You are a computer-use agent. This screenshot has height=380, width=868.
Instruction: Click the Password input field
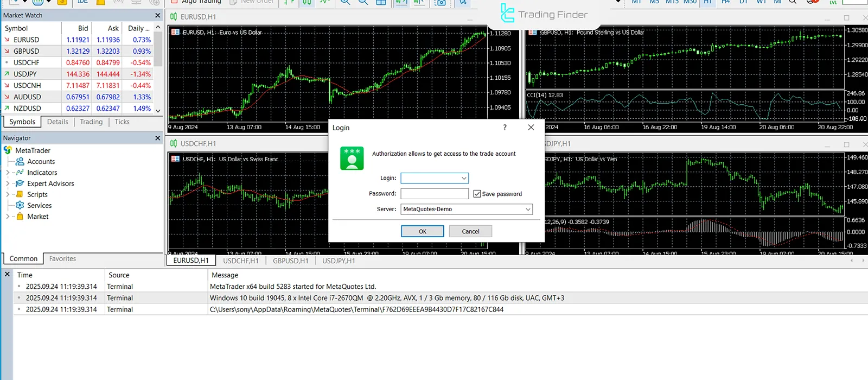435,194
